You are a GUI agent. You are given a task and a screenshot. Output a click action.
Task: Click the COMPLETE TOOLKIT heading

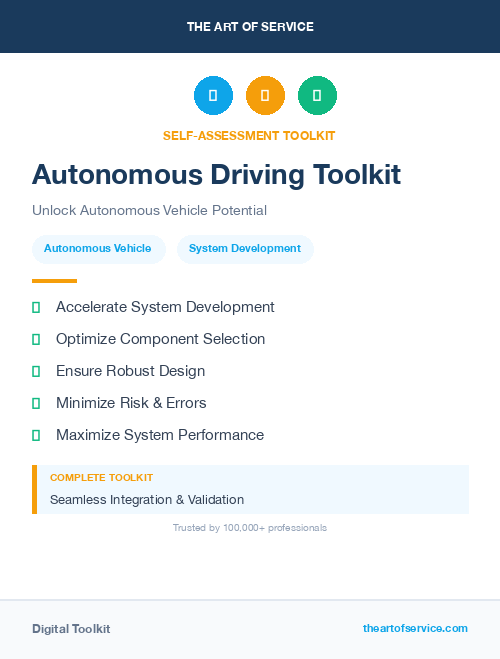101,477
